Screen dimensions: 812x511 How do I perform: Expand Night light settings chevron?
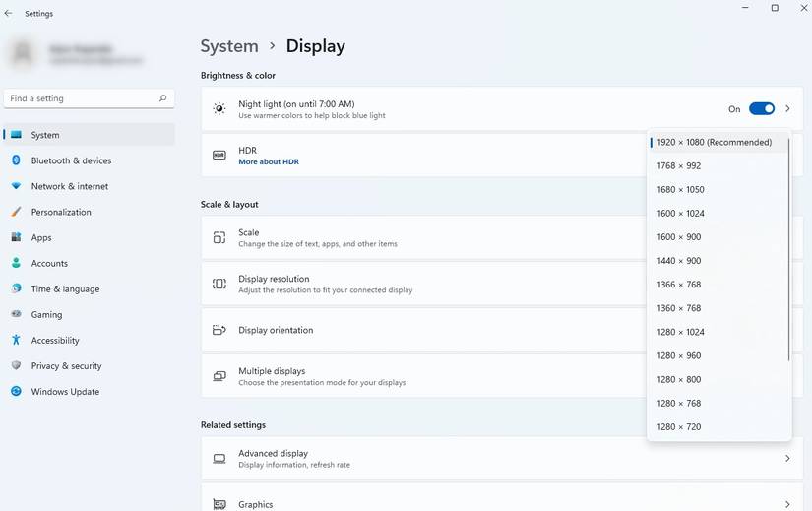click(x=787, y=109)
